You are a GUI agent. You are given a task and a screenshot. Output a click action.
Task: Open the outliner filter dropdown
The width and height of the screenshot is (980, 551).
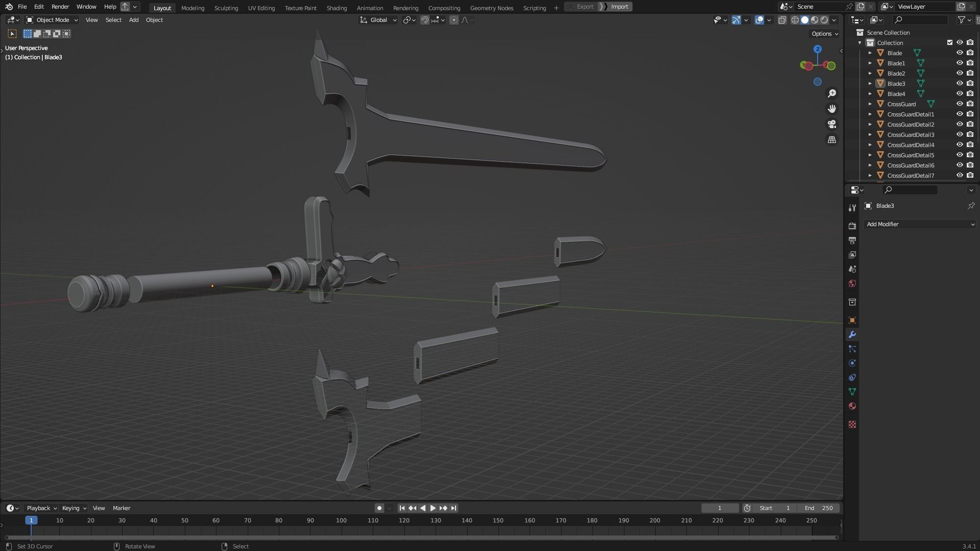[964, 20]
